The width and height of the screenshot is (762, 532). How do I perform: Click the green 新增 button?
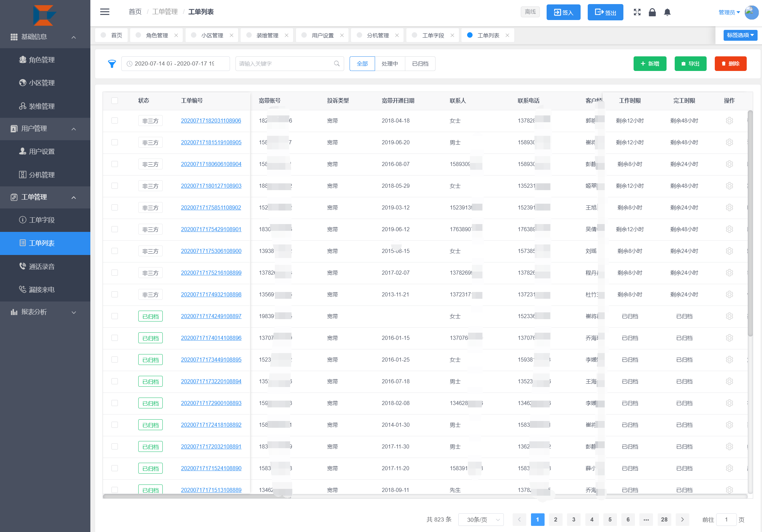[650, 64]
